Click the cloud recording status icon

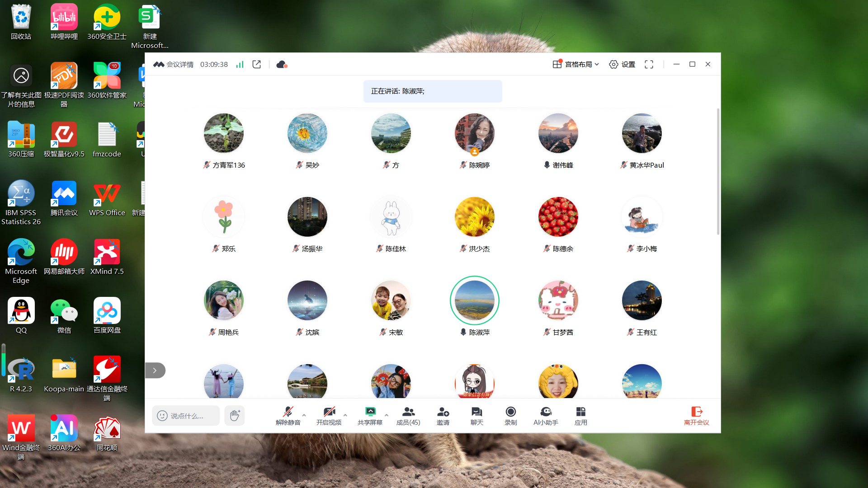(x=282, y=65)
